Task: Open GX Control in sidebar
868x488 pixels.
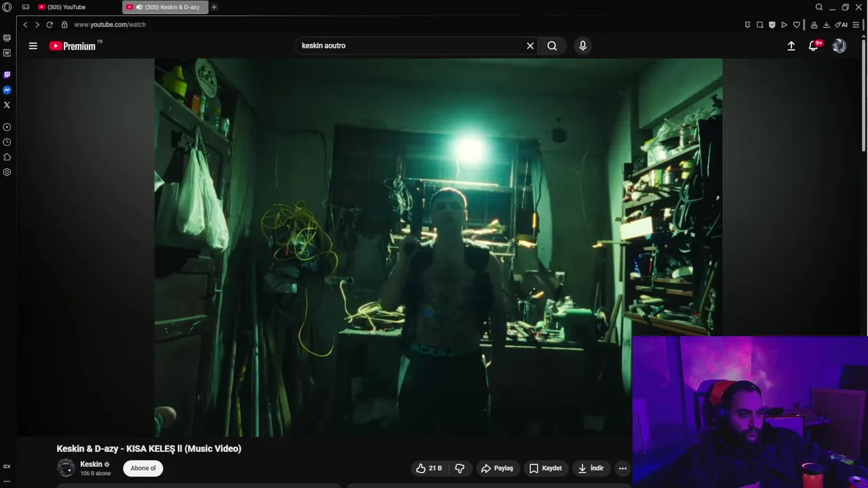Action: coord(7,38)
